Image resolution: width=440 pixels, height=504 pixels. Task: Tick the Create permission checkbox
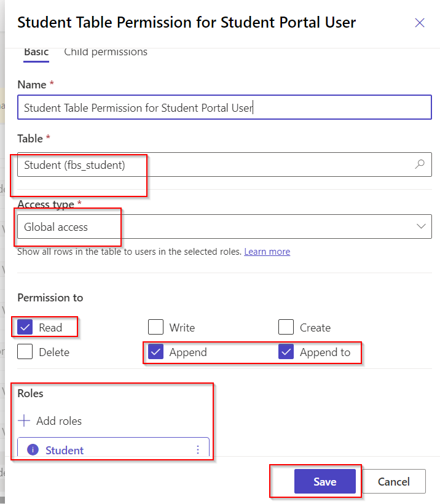pos(286,327)
